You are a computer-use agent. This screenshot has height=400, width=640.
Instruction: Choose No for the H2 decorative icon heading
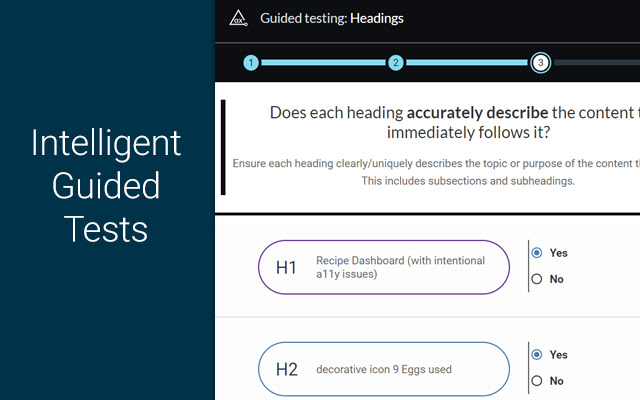538,381
